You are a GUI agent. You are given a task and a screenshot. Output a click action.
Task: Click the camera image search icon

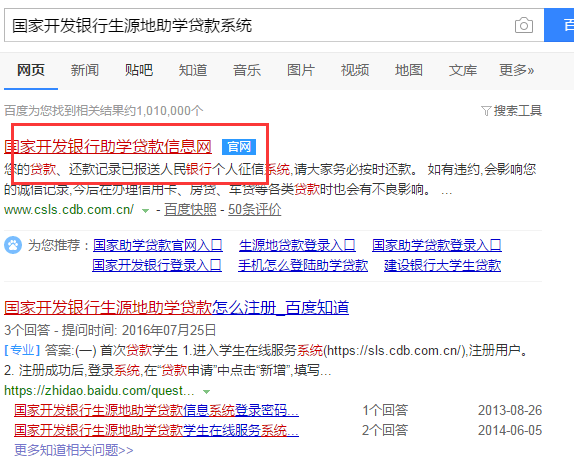click(524, 25)
